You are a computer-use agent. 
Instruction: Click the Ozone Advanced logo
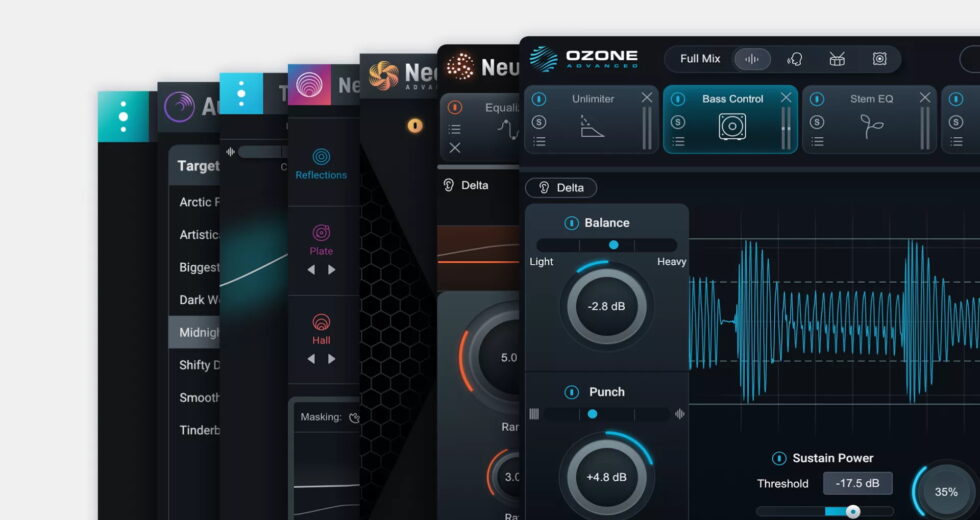point(584,59)
